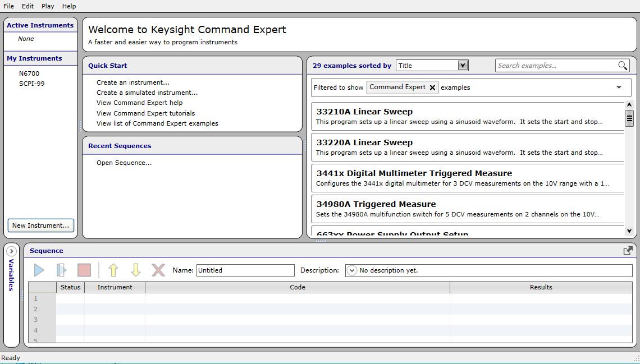Screen dimensions: 640x364
Task: Open the 33210A Linear Sweep example
Action: click(468, 116)
